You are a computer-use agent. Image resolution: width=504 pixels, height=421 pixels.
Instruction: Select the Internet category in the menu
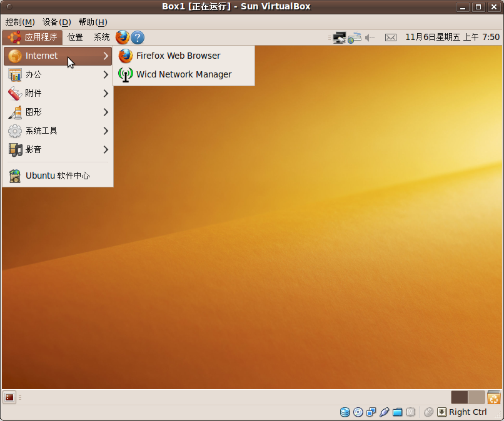(58, 56)
